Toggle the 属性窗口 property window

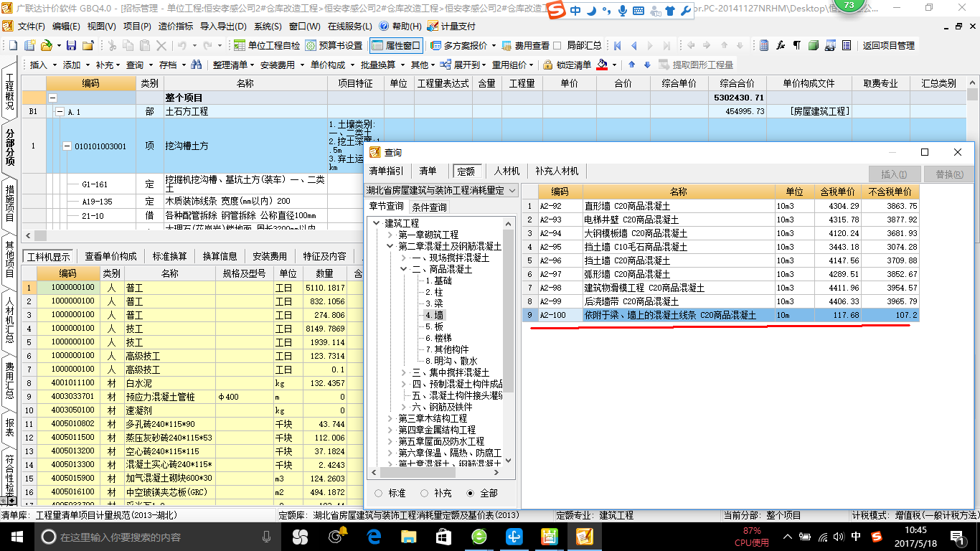click(x=396, y=45)
